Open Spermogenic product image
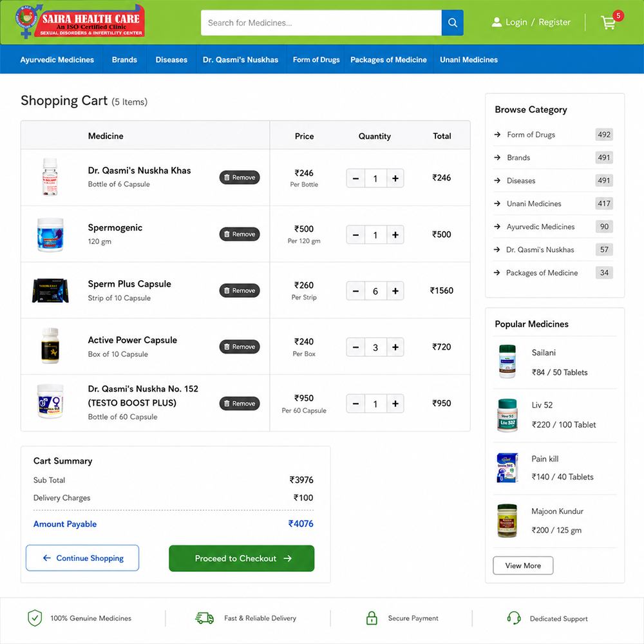The height and width of the screenshot is (644, 644). pyautogui.click(x=50, y=234)
